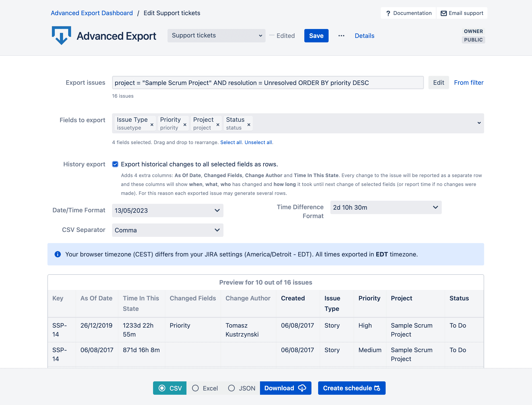Click the From filter button
532x405 pixels.
pyautogui.click(x=468, y=82)
